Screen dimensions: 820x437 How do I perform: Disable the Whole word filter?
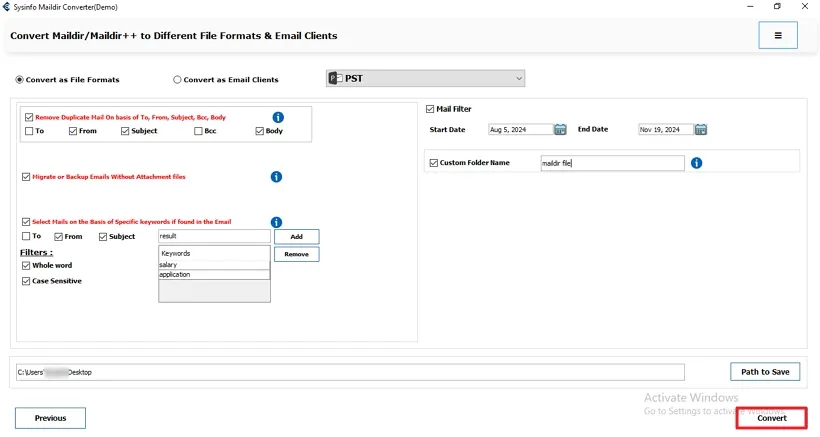pos(26,265)
